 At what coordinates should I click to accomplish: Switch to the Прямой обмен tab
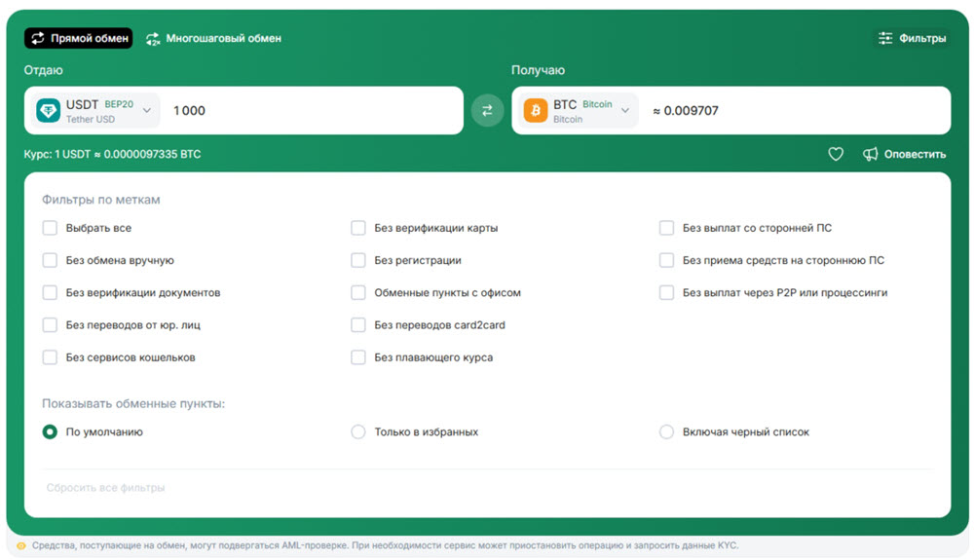click(78, 38)
